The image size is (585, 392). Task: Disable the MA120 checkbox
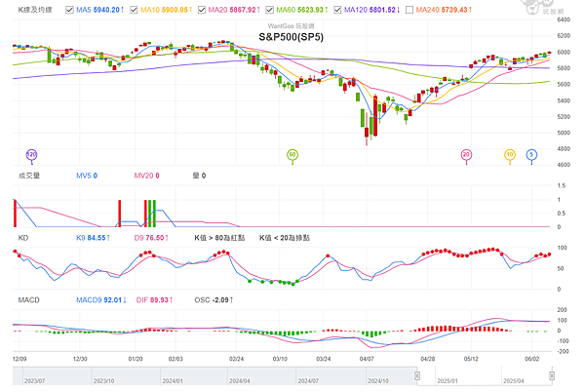(x=337, y=10)
